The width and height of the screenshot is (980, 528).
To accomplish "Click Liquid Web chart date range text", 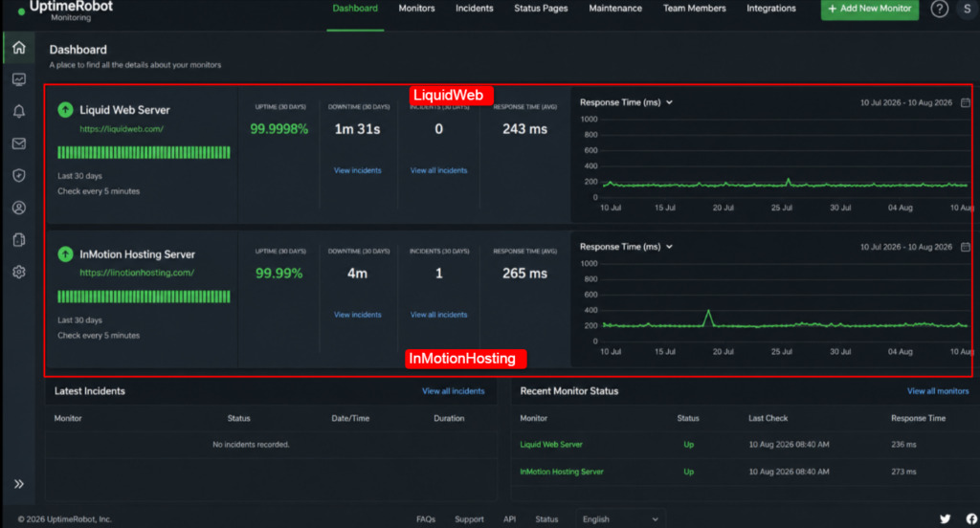I will coord(906,102).
